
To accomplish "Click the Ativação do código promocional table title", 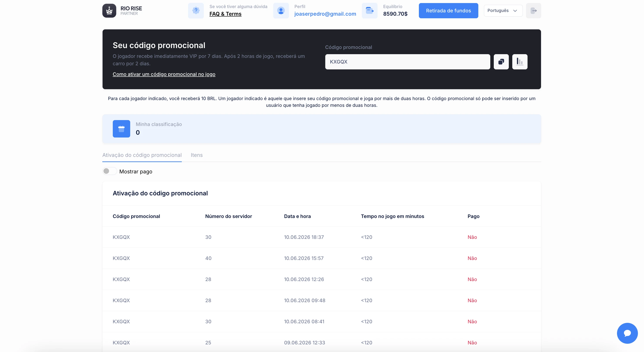I will 160,193.
